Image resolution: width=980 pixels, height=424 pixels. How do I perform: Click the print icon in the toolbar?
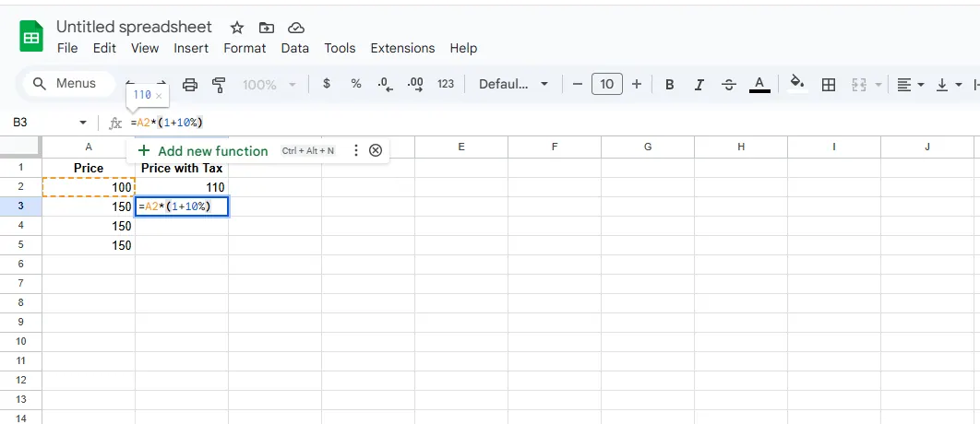coord(190,85)
